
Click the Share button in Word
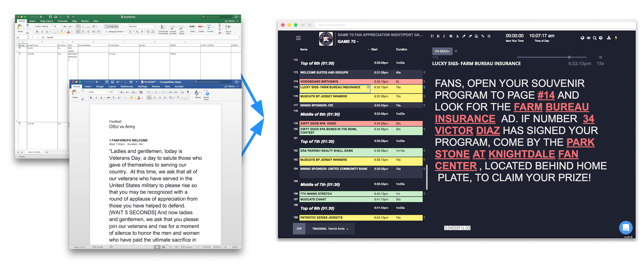[x=230, y=86]
